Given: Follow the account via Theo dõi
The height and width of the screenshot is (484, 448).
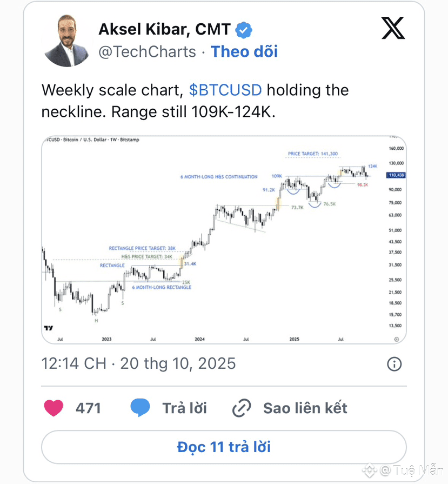Looking at the screenshot, I should [x=244, y=52].
